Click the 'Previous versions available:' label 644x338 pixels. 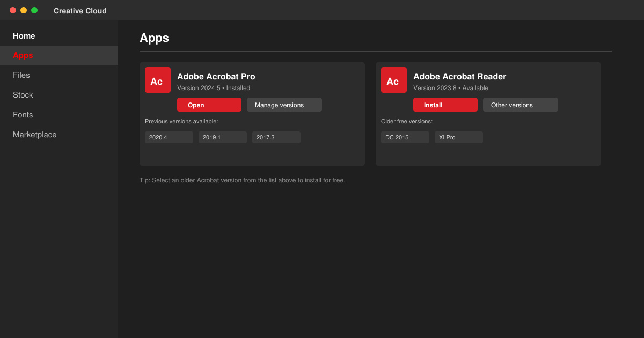[x=181, y=121]
